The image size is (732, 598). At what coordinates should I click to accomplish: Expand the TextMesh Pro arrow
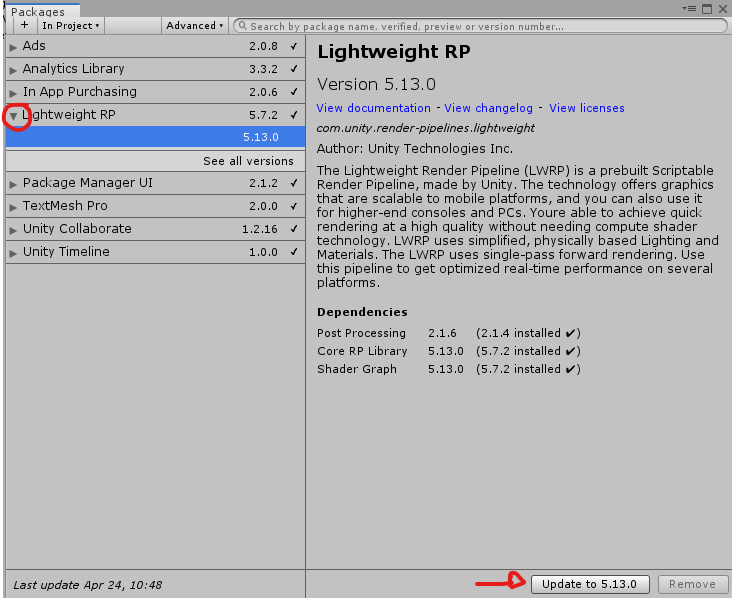coord(13,207)
